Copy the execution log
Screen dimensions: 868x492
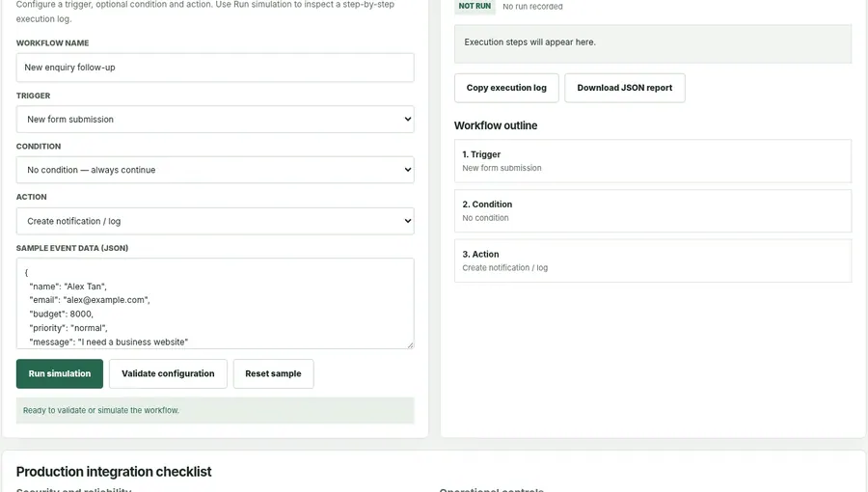[506, 88]
